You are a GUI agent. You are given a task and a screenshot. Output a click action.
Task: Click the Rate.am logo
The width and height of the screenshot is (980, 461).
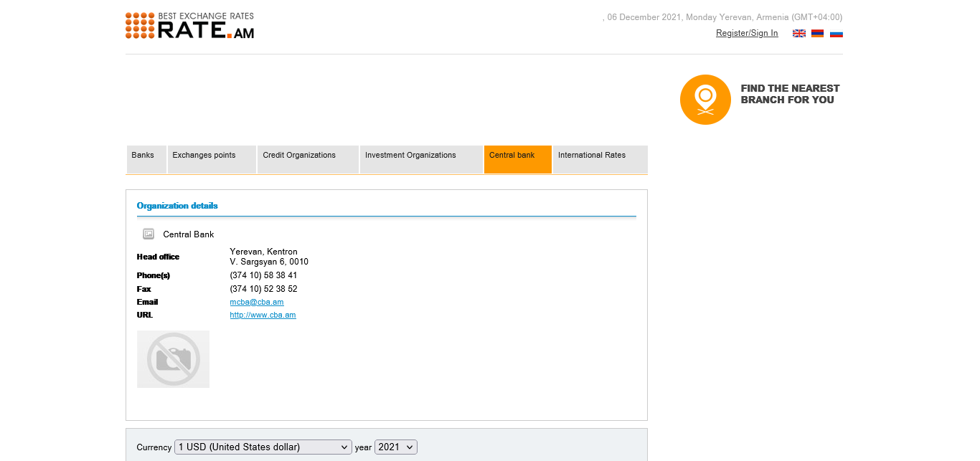point(189,26)
